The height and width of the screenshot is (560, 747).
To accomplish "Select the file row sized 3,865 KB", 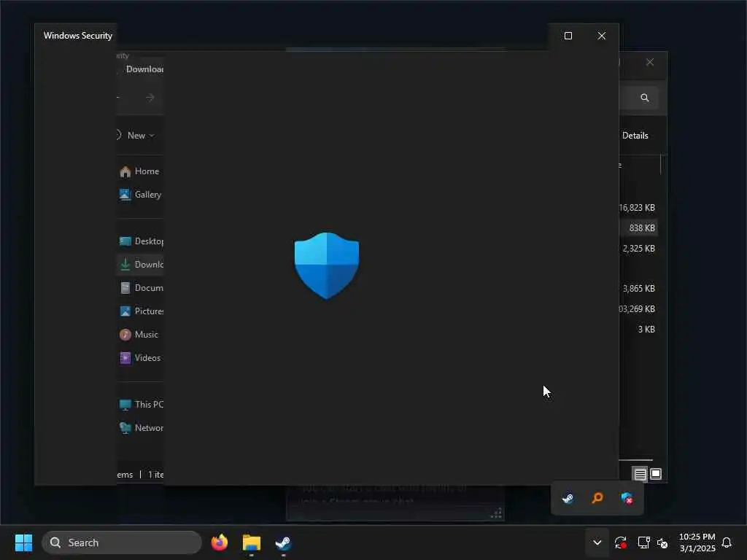I will (x=638, y=289).
